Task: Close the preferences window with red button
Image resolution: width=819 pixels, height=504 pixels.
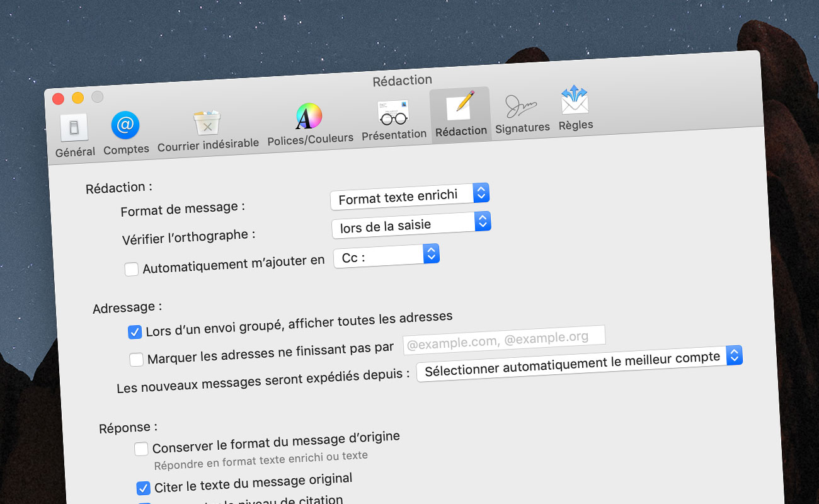Action: point(59,98)
